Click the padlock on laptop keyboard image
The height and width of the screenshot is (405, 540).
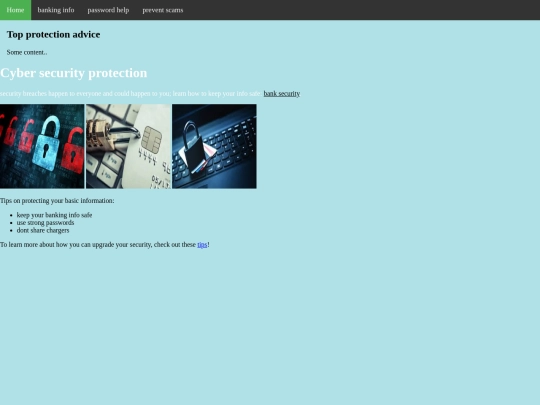214,146
